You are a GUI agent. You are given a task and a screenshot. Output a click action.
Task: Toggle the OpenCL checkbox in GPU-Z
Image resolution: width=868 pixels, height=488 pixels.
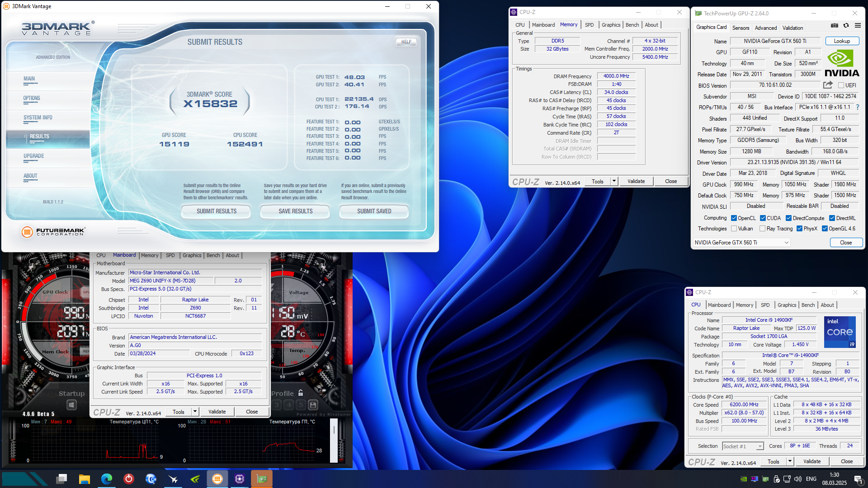734,218
